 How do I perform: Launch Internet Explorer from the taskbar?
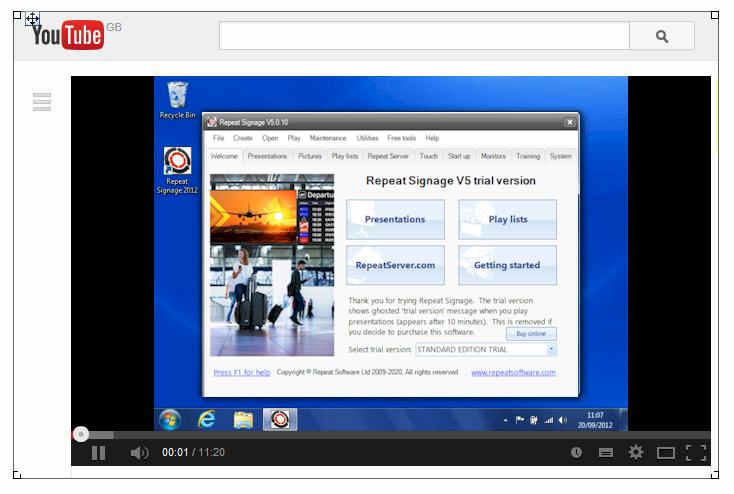pos(206,420)
